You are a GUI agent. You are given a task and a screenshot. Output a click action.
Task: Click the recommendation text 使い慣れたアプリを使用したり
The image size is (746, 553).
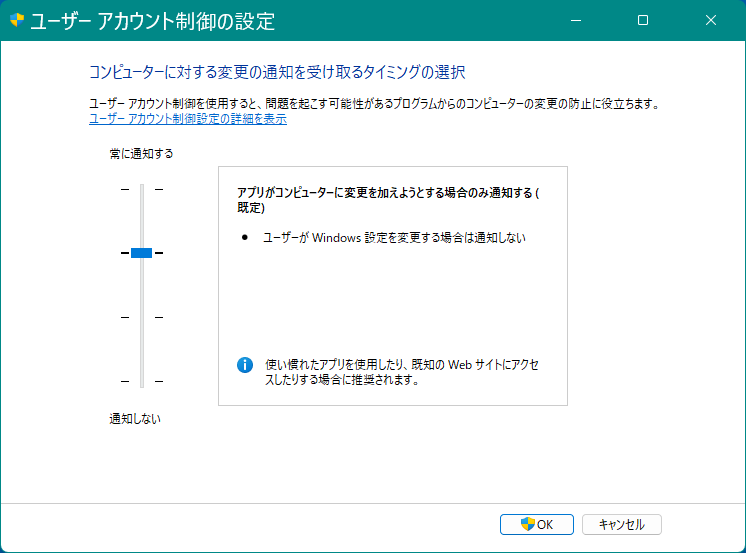pos(332,365)
